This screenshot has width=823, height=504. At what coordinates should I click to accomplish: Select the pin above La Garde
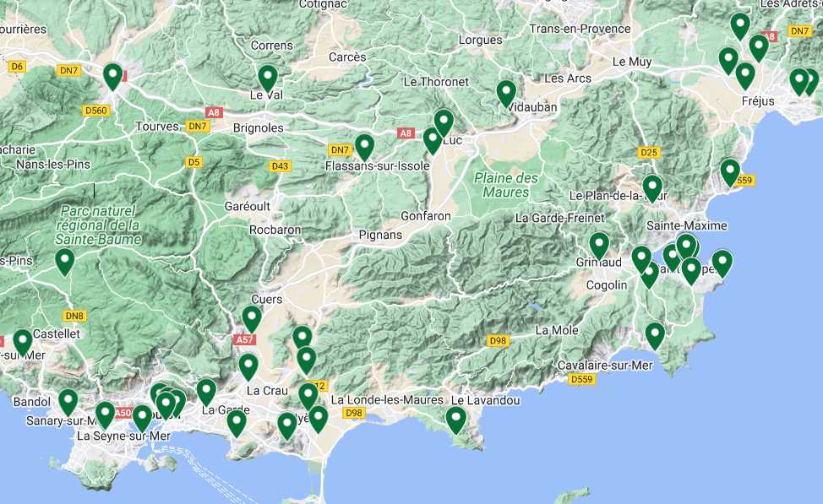tap(206, 392)
